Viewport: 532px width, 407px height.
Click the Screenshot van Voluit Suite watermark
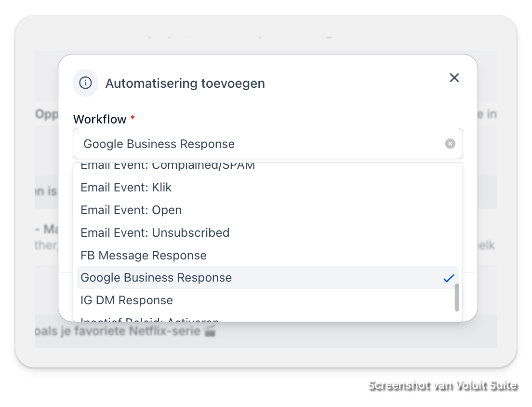coord(442,385)
